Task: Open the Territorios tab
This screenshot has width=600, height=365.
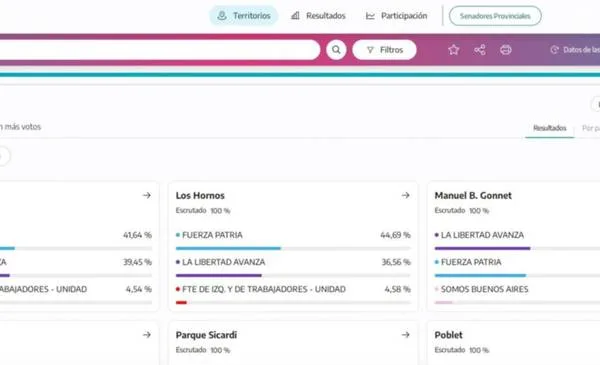Action: (x=244, y=16)
